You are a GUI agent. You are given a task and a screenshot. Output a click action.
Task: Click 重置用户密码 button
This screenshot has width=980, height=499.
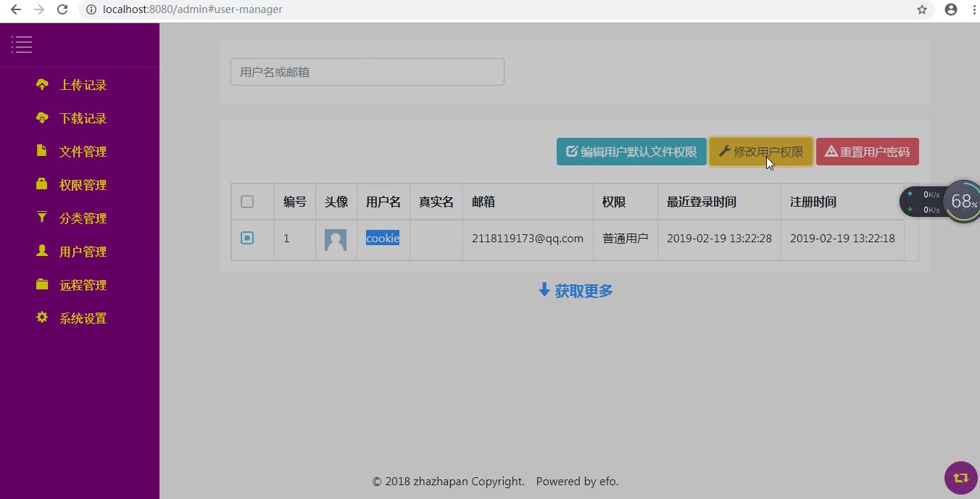[868, 152]
